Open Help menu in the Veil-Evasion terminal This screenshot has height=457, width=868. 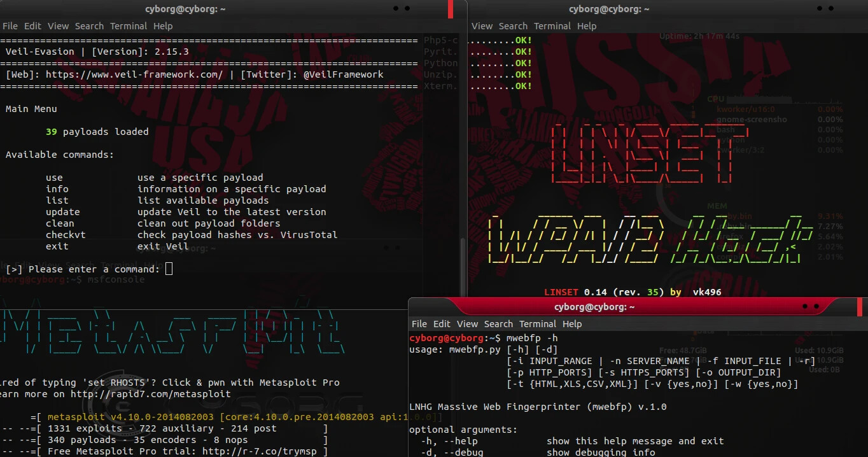click(163, 26)
